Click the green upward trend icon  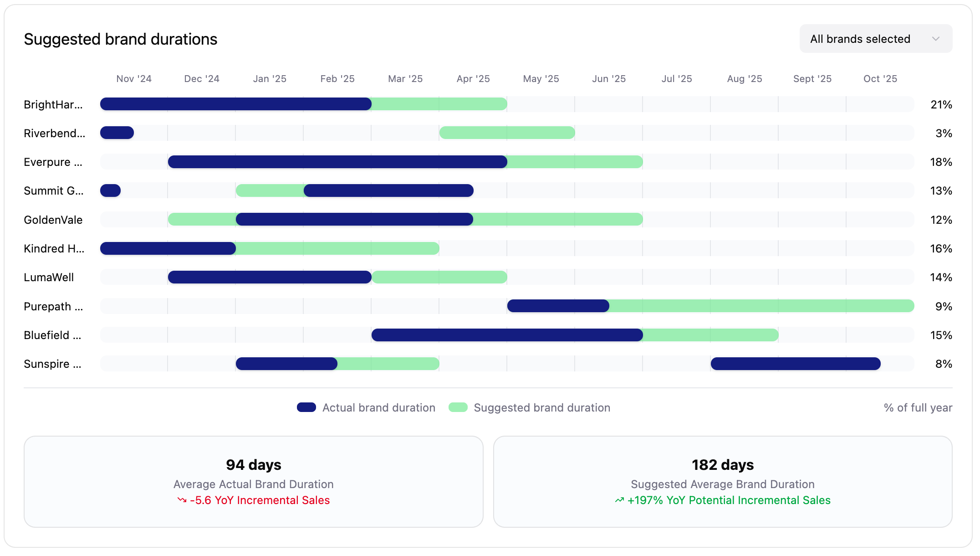tap(619, 500)
